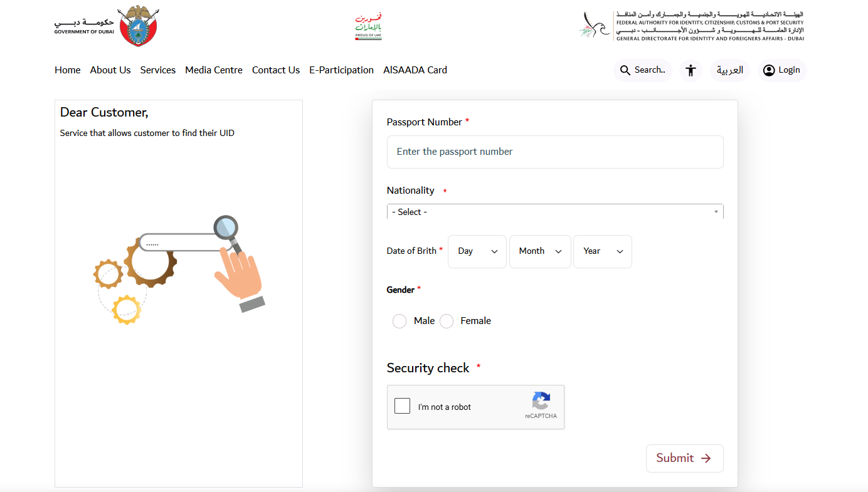The image size is (868, 492).
Task: Select Female gender radio button
Action: click(447, 322)
